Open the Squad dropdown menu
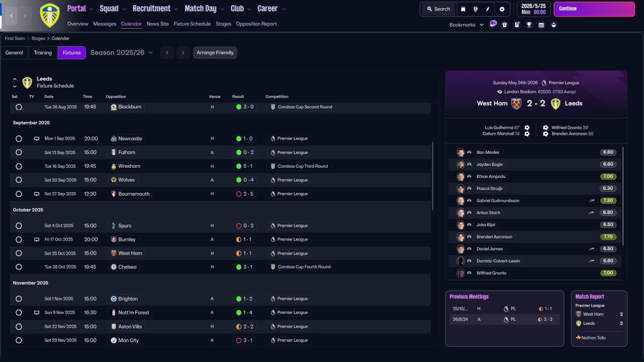This screenshot has height=362, width=644. point(113,9)
